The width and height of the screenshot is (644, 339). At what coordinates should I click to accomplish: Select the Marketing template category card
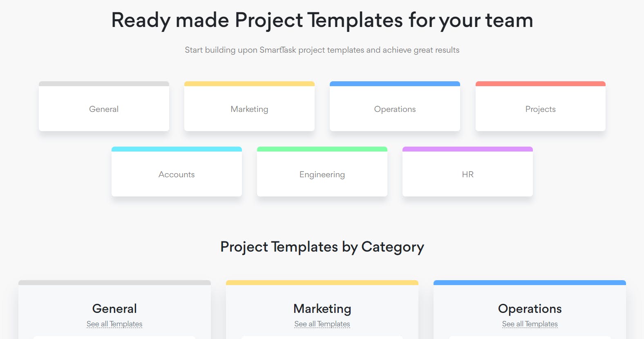point(249,109)
